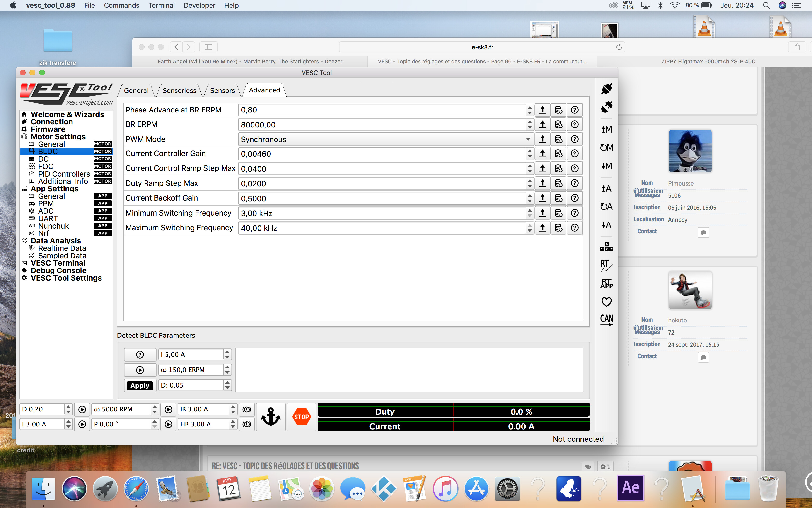Image resolution: width=812 pixels, height=508 pixels.
Task: Click stepper arrows of Current Controller Gain
Action: coord(529,154)
